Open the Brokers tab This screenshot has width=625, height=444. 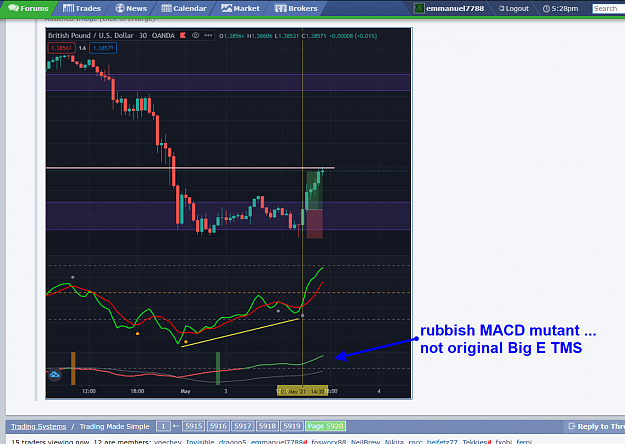tap(296, 8)
